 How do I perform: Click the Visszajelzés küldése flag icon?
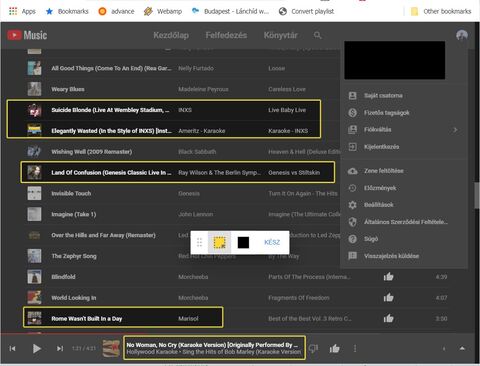point(352,256)
